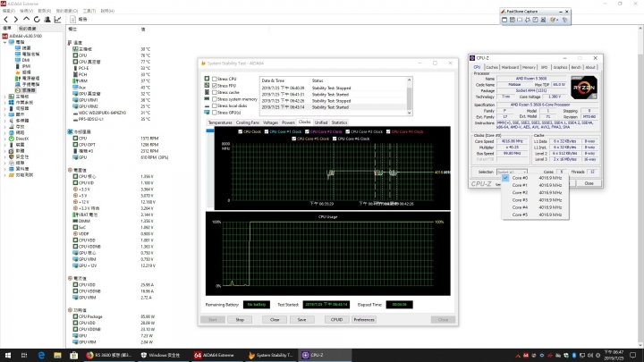
Task: Open the CPU-Z Caches tab
Action: click(x=492, y=67)
